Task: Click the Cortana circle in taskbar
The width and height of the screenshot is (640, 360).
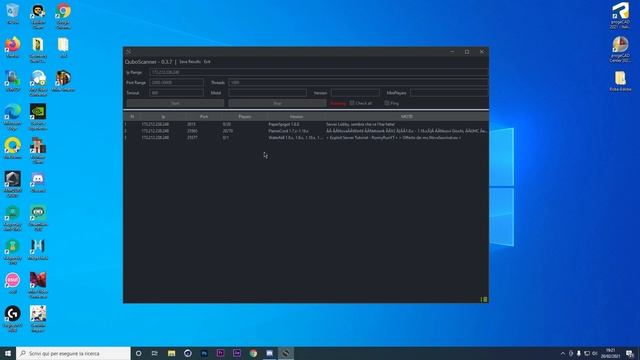Action: (138, 353)
